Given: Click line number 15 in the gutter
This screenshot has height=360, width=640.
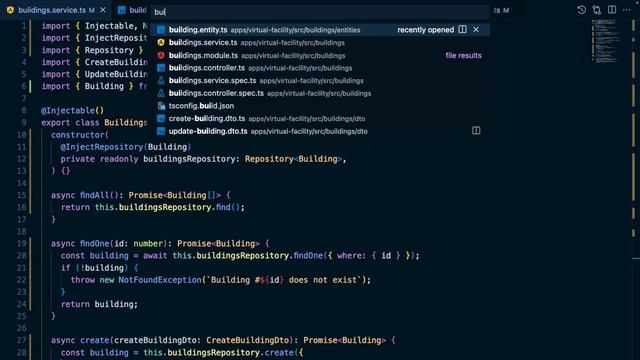Looking at the screenshot, I should 22,195.
